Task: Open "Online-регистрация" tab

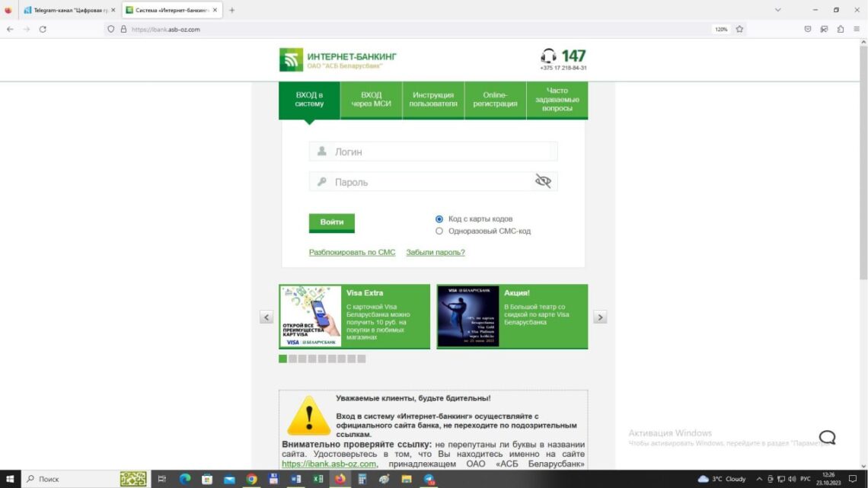Action: coord(495,100)
